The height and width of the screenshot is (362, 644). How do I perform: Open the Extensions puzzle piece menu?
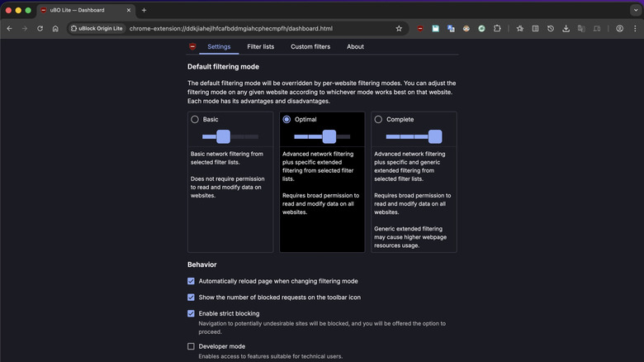pyautogui.click(x=497, y=28)
